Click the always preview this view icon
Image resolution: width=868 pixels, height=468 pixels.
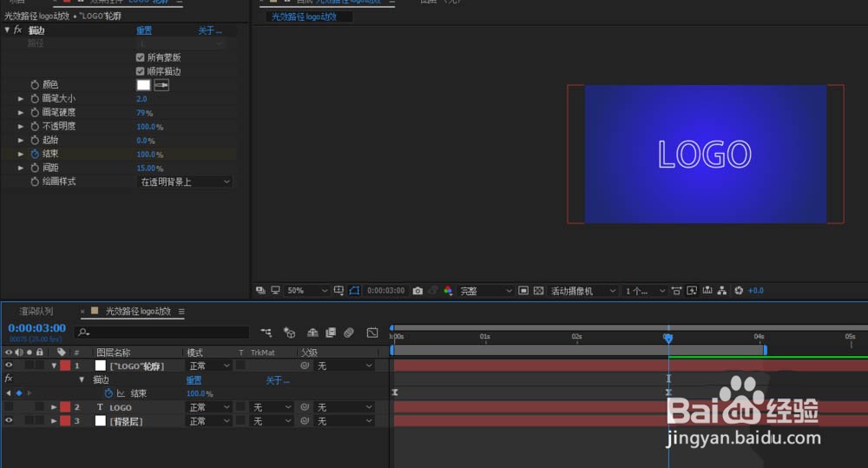[260, 290]
